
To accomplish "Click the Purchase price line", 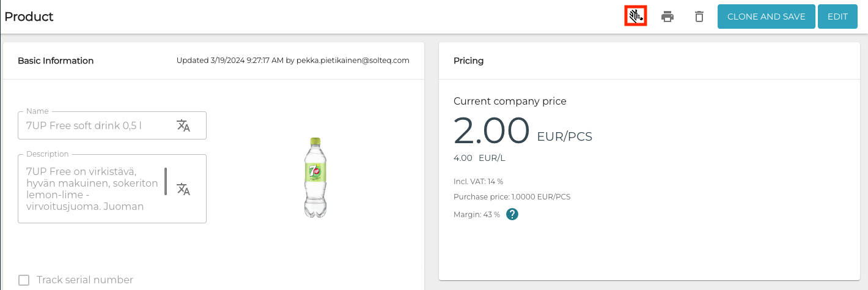I will 512,197.
